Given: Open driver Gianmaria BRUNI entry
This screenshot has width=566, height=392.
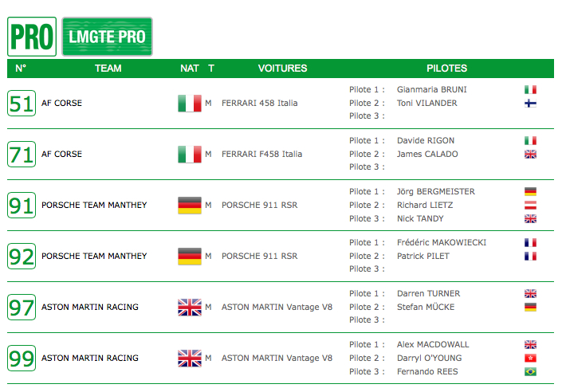Looking at the screenshot, I should (432, 89).
